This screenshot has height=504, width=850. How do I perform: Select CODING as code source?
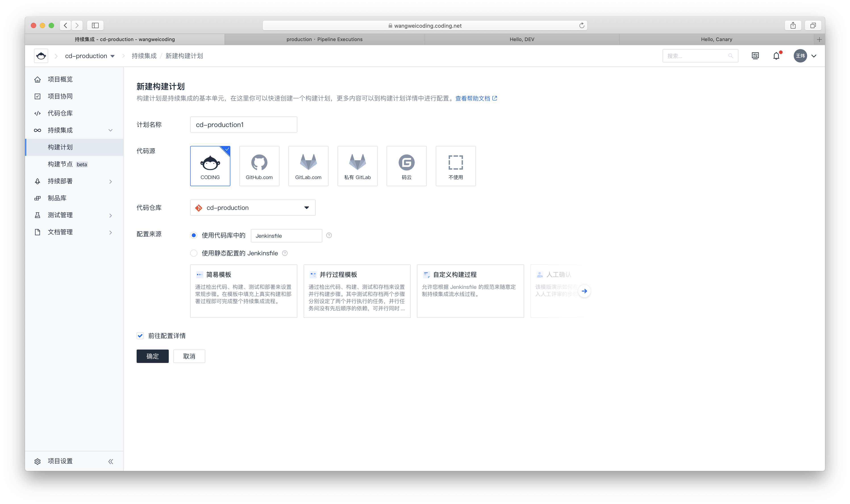(210, 166)
